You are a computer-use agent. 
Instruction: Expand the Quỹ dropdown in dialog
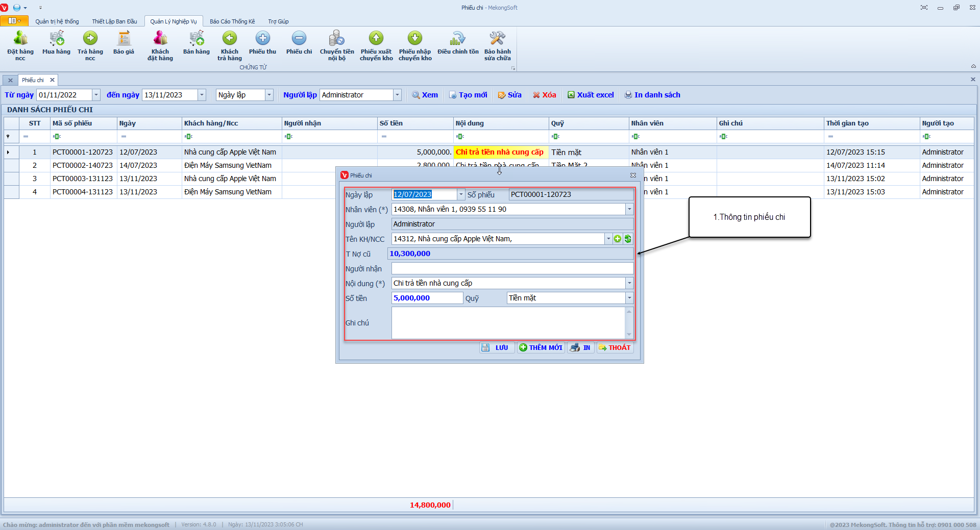pyautogui.click(x=629, y=298)
